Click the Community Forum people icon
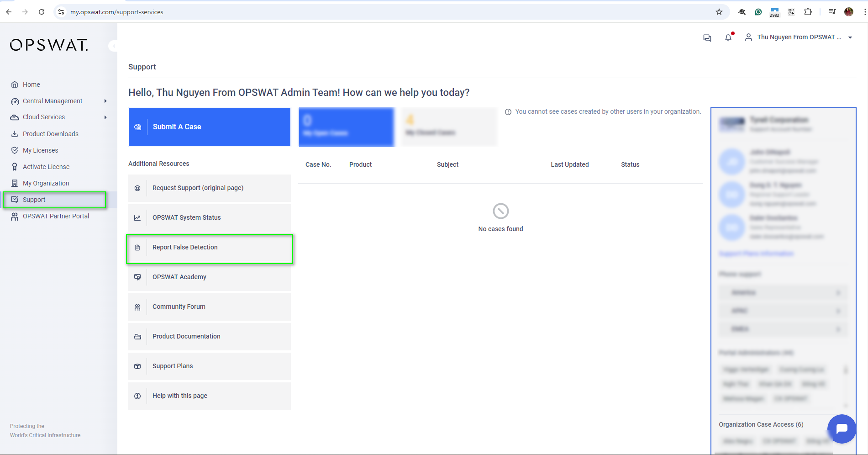Viewport: 868px width, 455px height. [137, 307]
